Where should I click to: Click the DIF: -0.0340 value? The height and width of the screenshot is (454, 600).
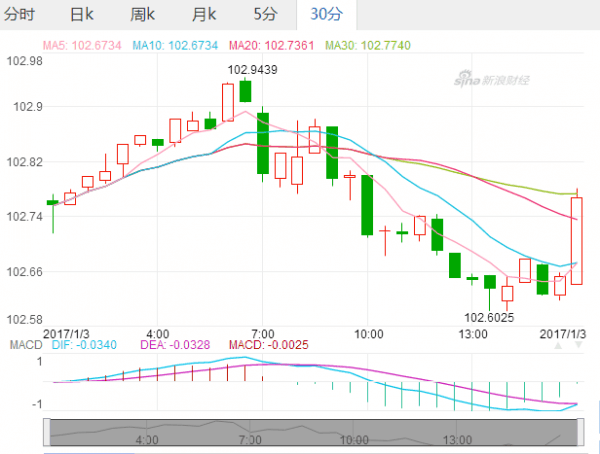[x=84, y=345]
